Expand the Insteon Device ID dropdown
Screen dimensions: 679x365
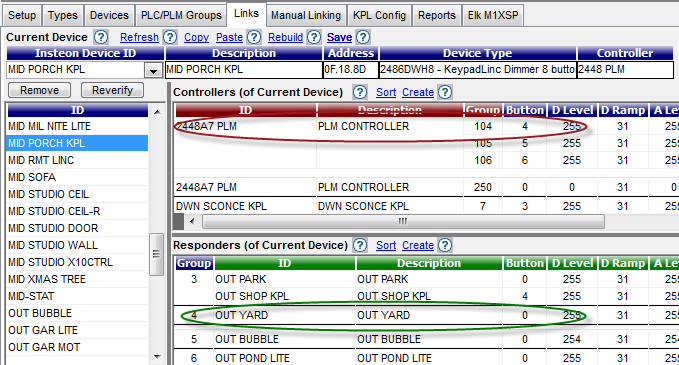click(153, 70)
